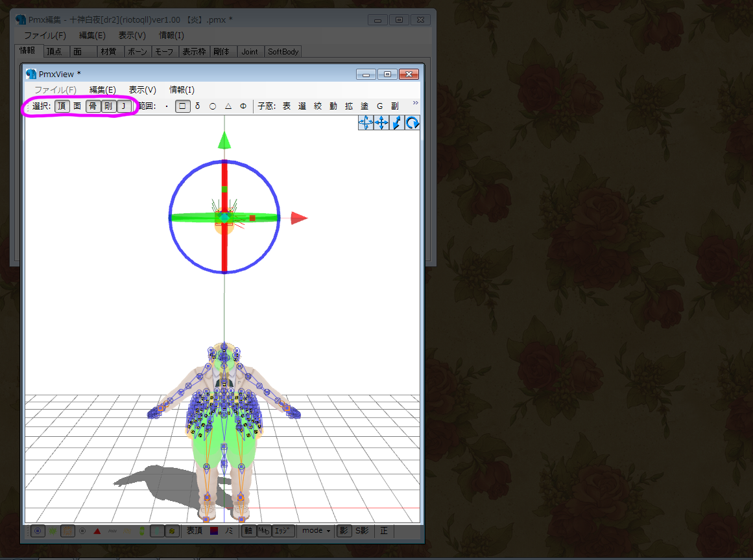This screenshot has width=753, height=560.
Task: Click the camera pan move icon
Action: click(x=381, y=123)
